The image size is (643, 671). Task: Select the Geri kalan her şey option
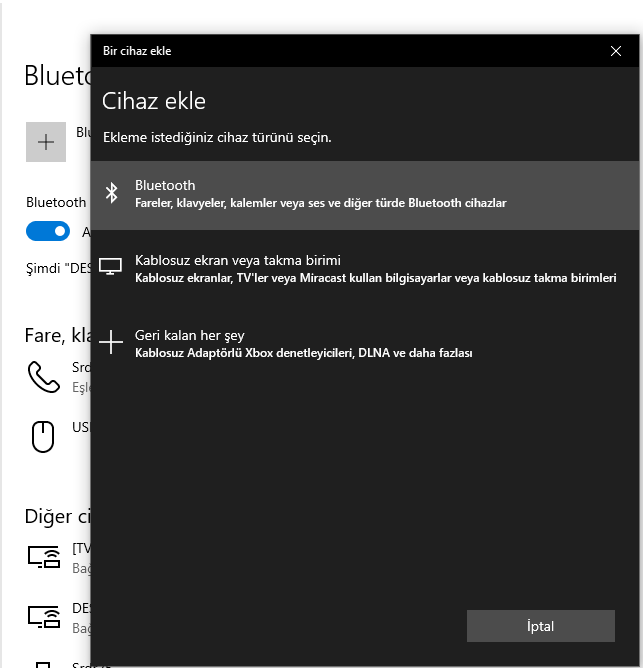pos(190,336)
